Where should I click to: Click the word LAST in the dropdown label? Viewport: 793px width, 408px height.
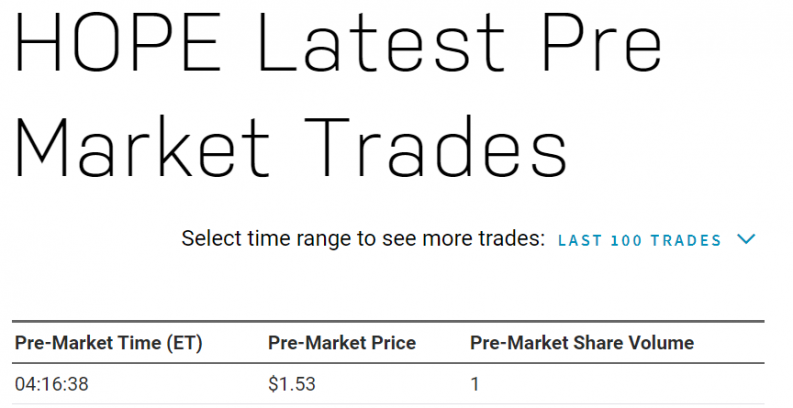tap(579, 241)
